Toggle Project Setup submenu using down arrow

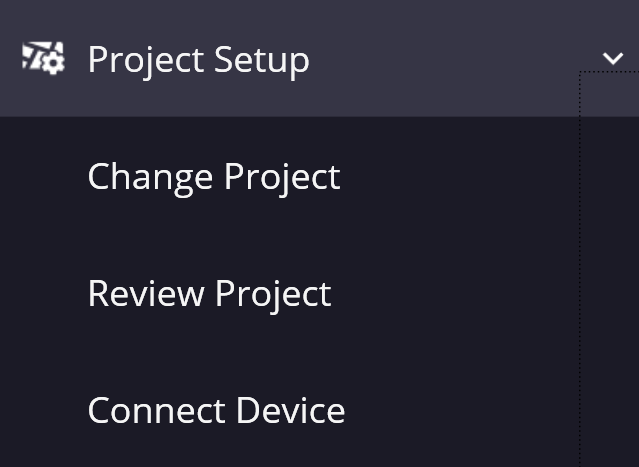tap(613, 58)
